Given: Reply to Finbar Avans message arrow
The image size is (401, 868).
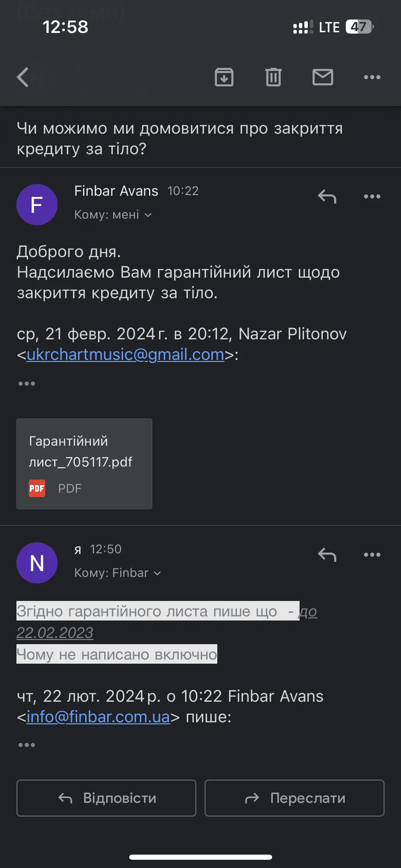Looking at the screenshot, I should click(x=327, y=196).
